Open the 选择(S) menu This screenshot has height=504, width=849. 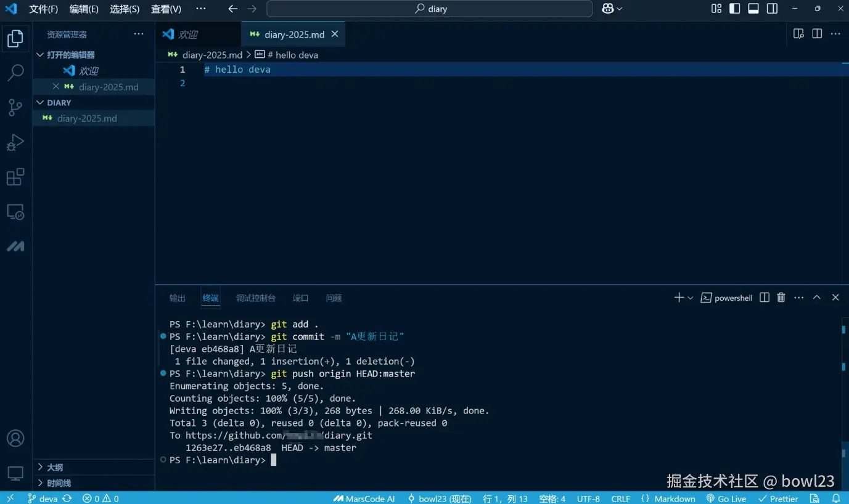pyautogui.click(x=125, y=9)
